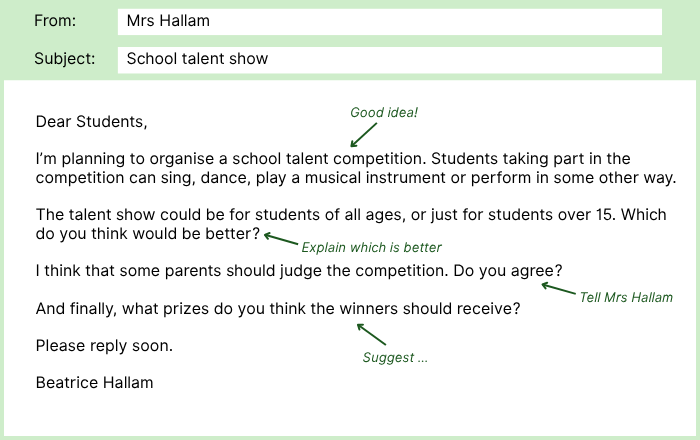Select the "From:" label

pos(55,21)
